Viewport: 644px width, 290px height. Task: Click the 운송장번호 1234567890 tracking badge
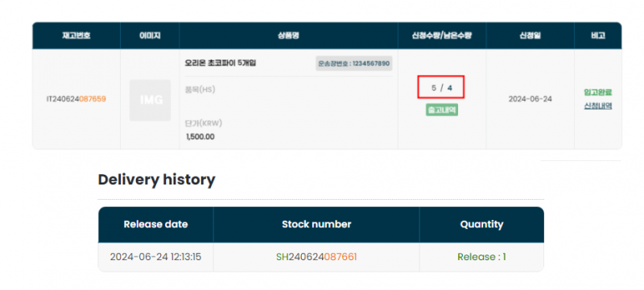[354, 64]
